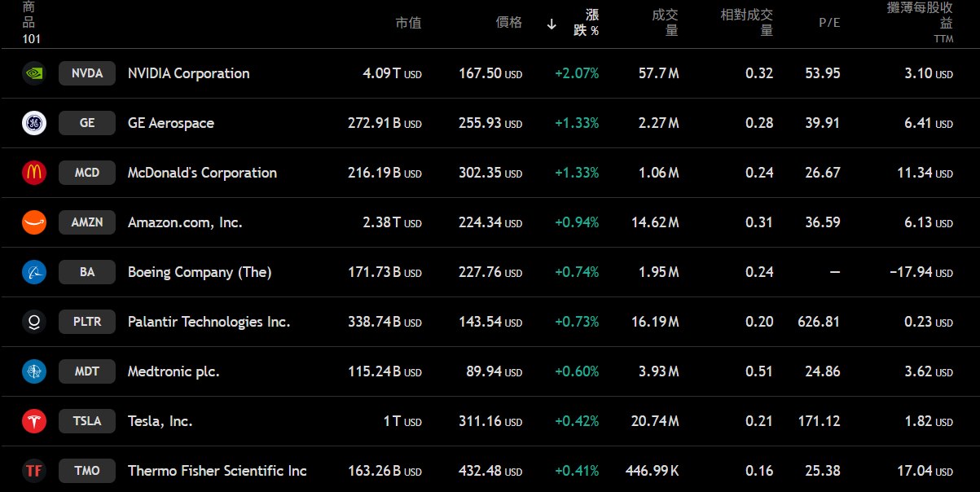This screenshot has height=492, width=980.
Task: Click the GE Aerospace logo icon
Action: click(x=34, y=123)
